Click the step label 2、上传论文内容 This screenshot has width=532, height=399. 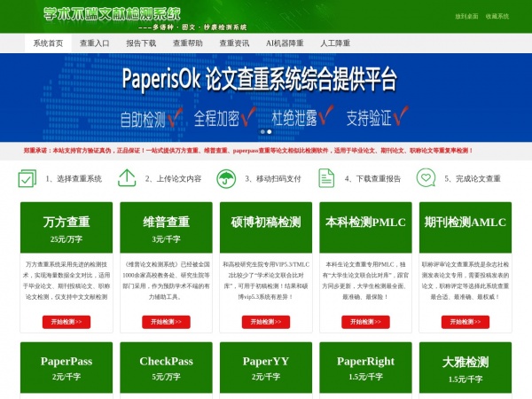[174, 178]
